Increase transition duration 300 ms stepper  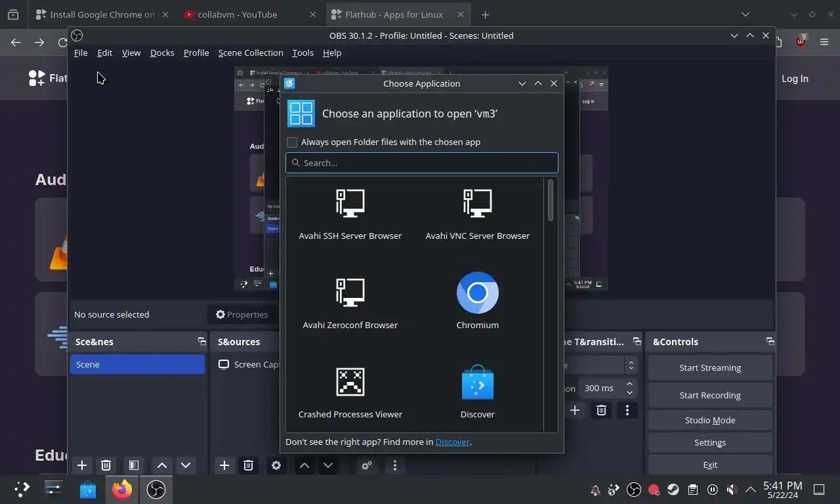click(x=630, y=384)
